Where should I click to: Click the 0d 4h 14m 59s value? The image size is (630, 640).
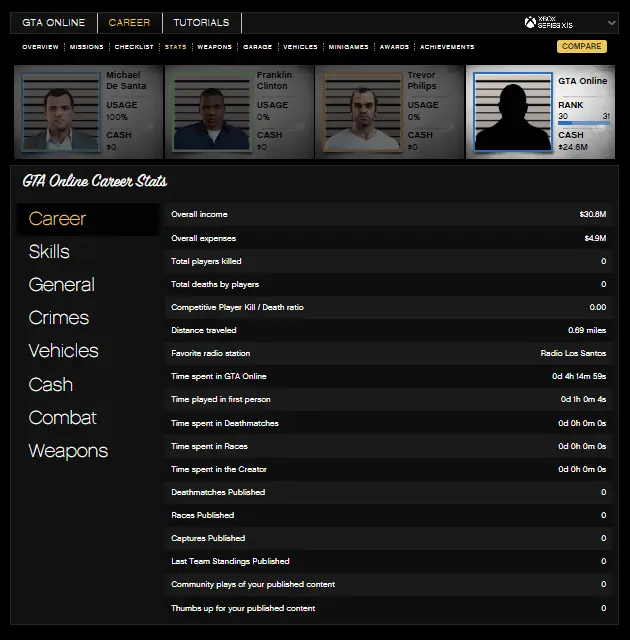tap(579, 376)
